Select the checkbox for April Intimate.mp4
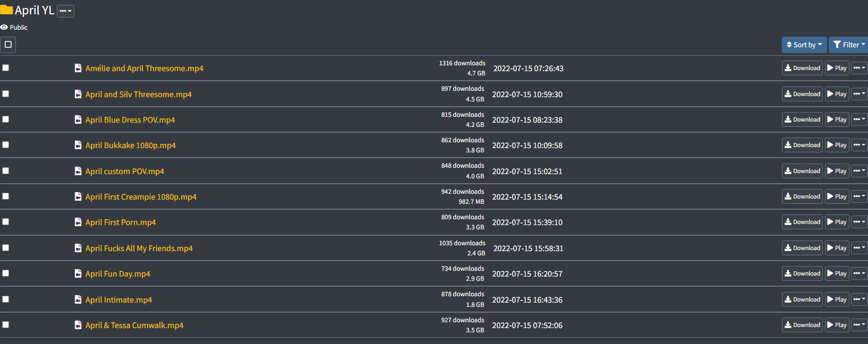The height and width of the screenshot is (344, 868). pyautogui.click(x=6, y=299)
